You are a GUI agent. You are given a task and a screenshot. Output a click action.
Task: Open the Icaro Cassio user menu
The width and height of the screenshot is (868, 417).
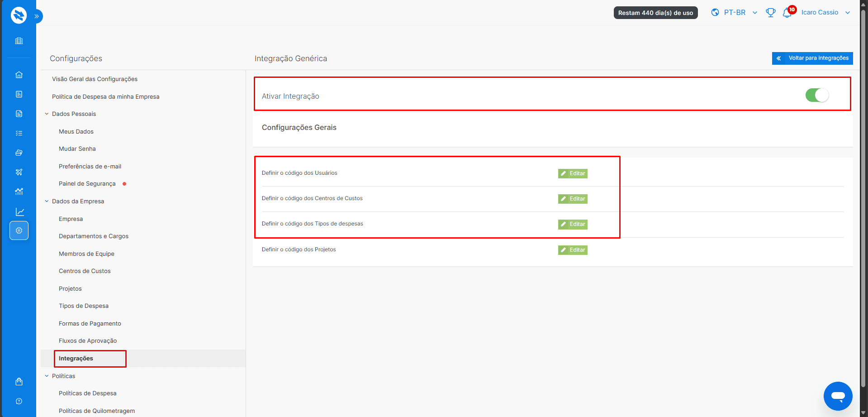825,13
